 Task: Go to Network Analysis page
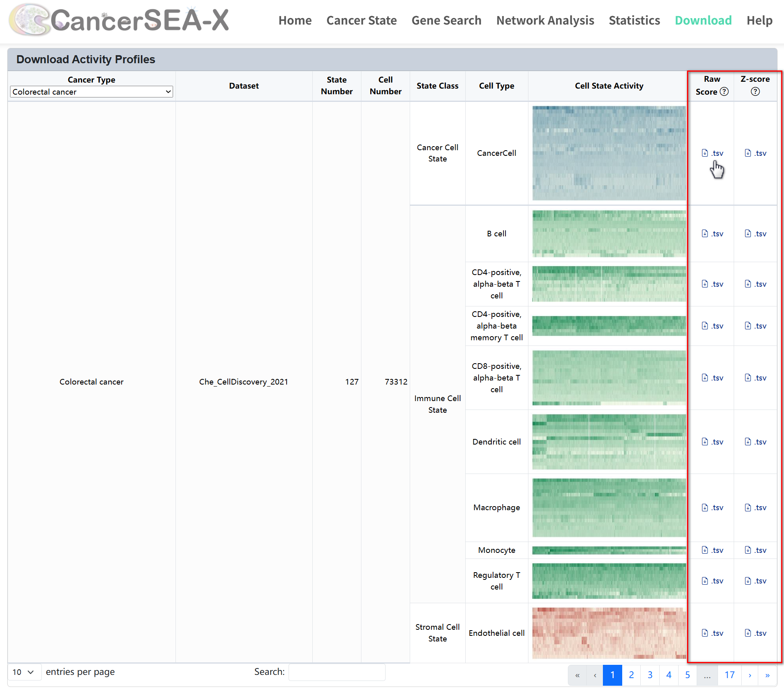tap(545, 21)
